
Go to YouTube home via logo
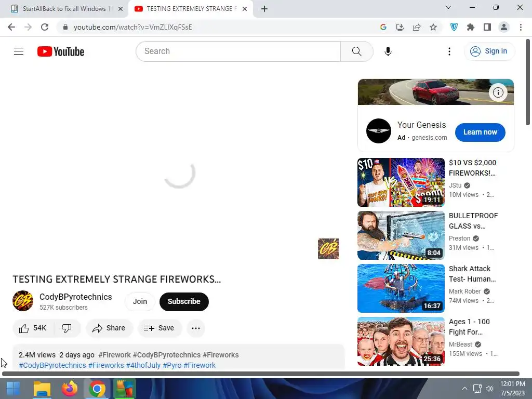click(61, 51)
